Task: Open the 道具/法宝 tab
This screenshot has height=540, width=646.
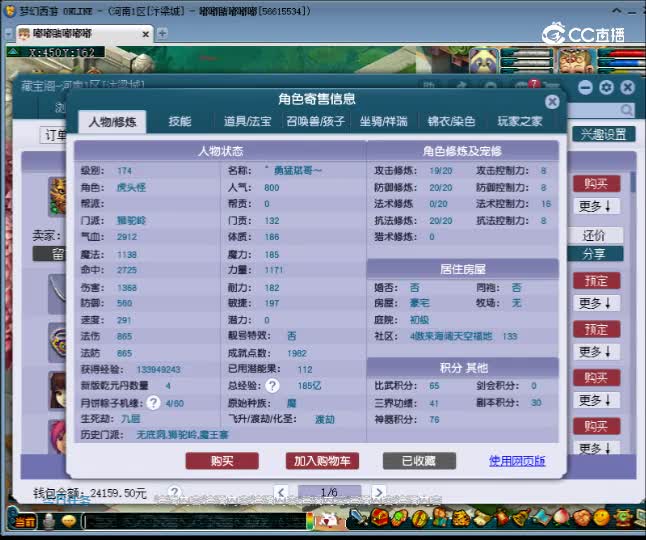Action: point(248,121)
